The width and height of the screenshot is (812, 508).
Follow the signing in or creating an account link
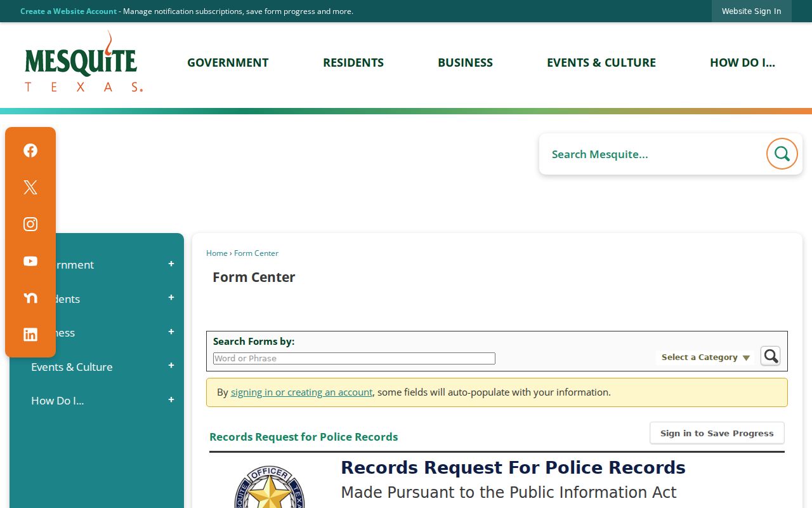tap(301, 392)
